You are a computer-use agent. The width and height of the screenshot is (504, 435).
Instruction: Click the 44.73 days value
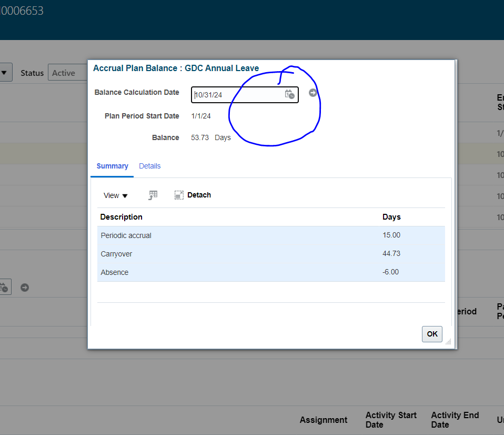tap(391, 253)
